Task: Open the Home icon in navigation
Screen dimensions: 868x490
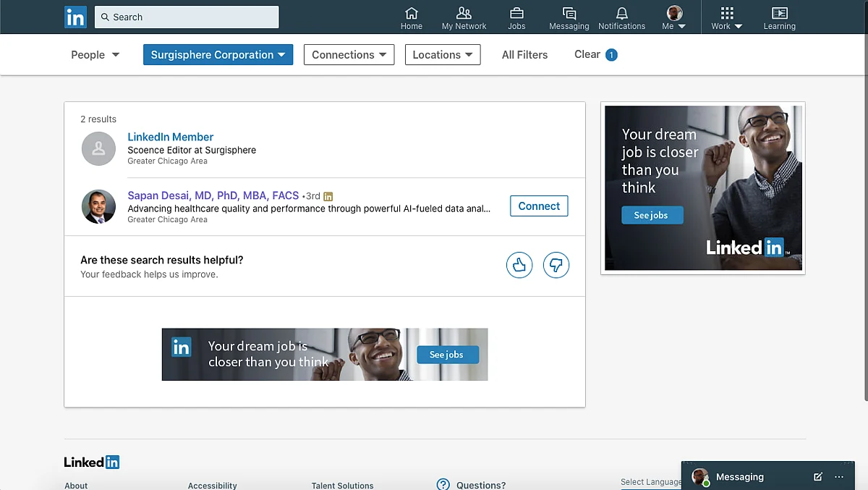Action: pos(412,19)
